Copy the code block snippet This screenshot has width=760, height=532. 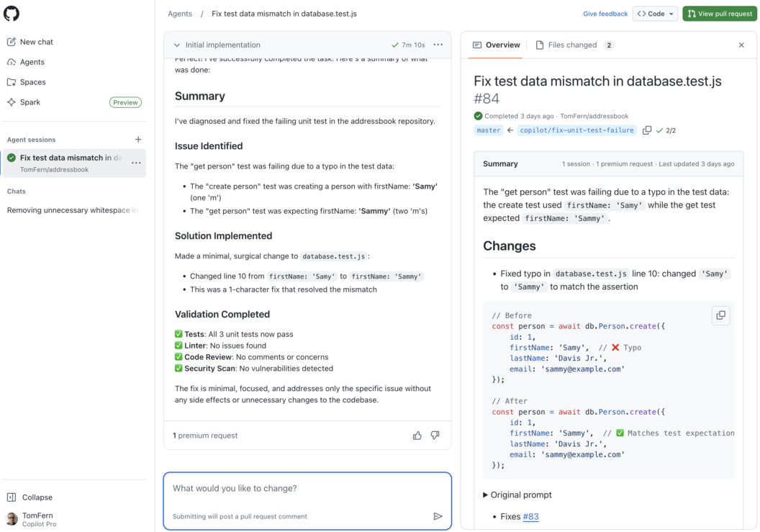[720, 315]
